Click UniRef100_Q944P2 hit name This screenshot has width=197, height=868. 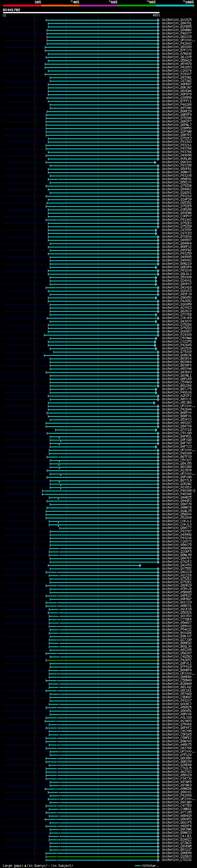[176, 501]
